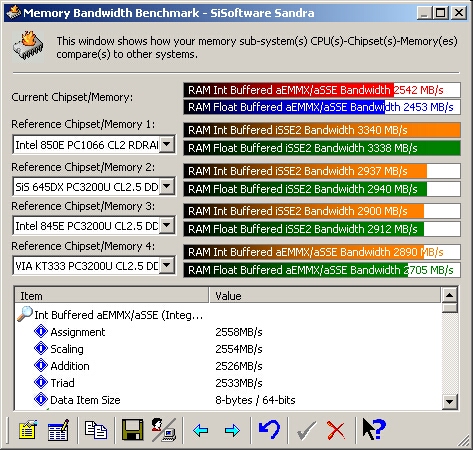The image size is (473, 450).
Task: Click the Item column header
Action: pos(112,296)
